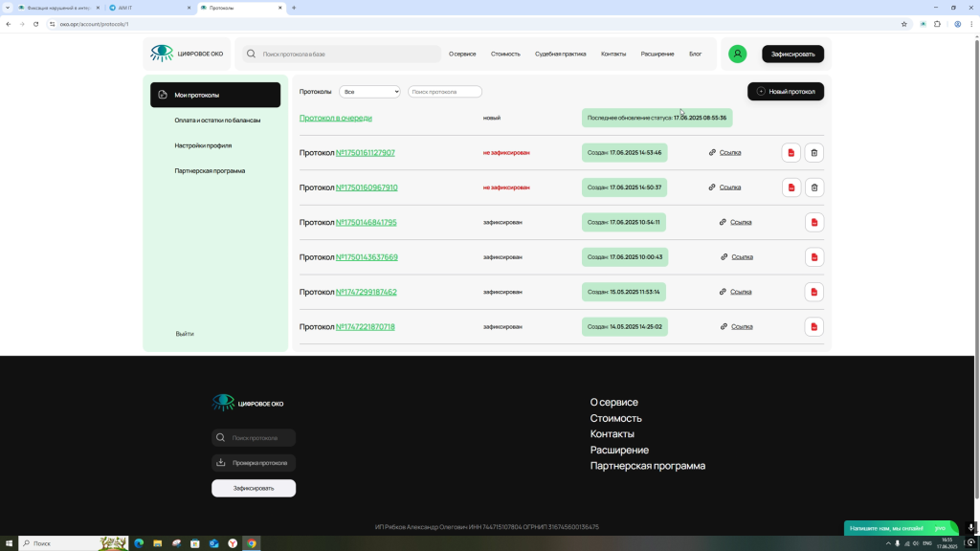The width and height of the screenshot is (980, 551).
Task: Open the browser tab list chevron
Action: [x=8, y=8]
